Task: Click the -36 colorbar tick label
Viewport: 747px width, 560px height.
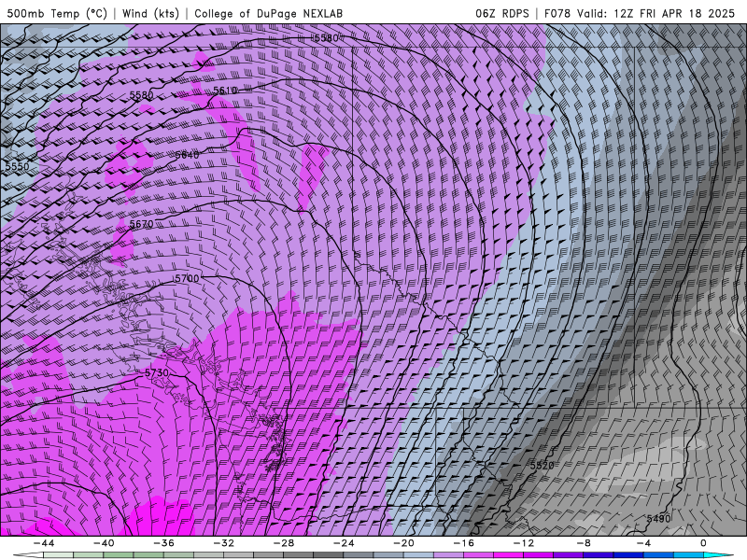Action: tap(164, 543)
